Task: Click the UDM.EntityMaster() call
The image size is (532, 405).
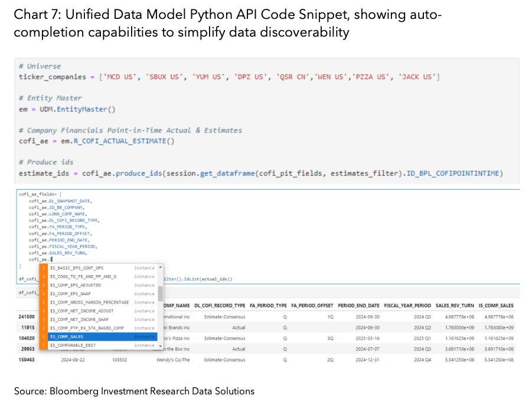Action: 78,109
